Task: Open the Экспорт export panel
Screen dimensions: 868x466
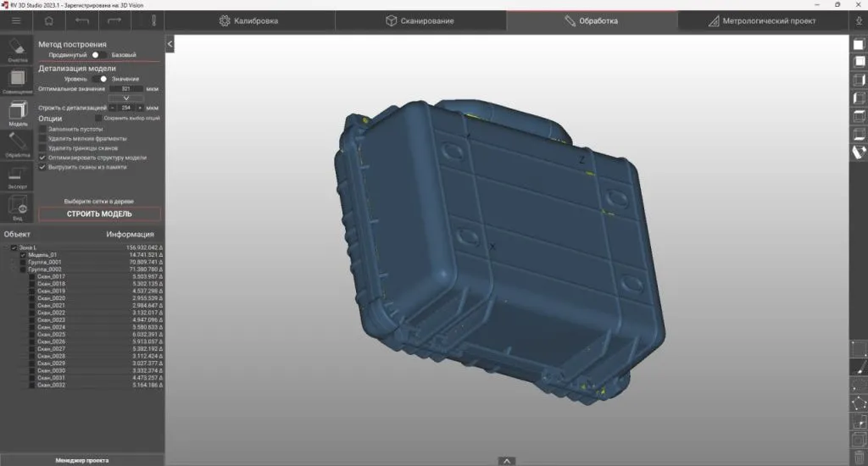Action: 18,176
